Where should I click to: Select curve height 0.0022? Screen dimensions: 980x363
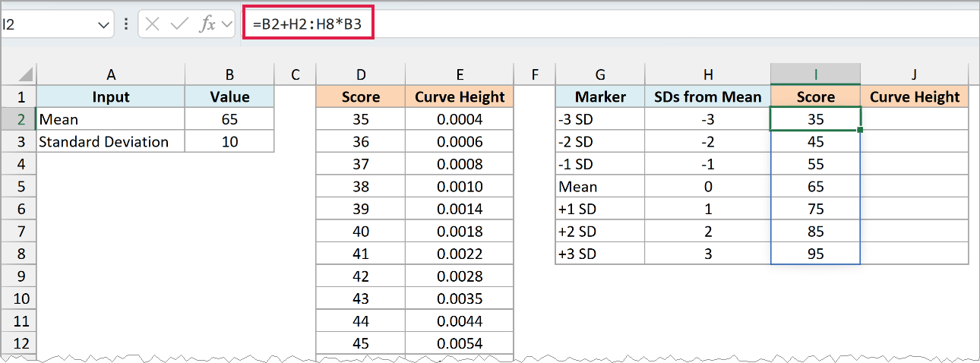point(460,254)
